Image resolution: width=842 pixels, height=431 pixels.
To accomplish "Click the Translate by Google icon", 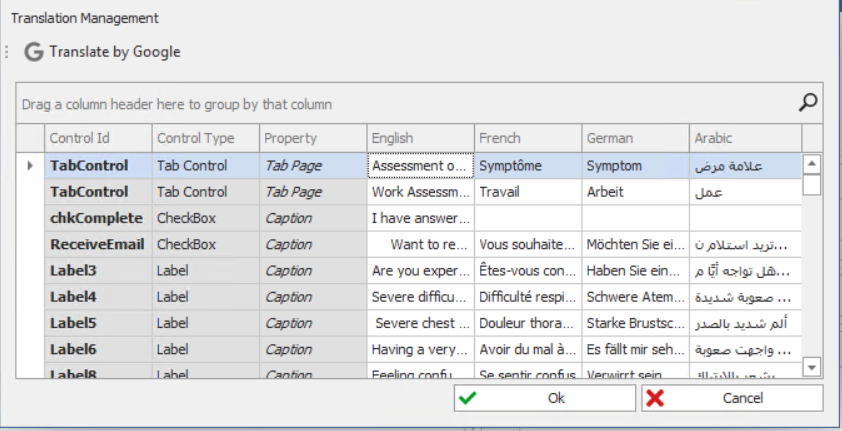I will pyautogui.click(x=34, y=52).
